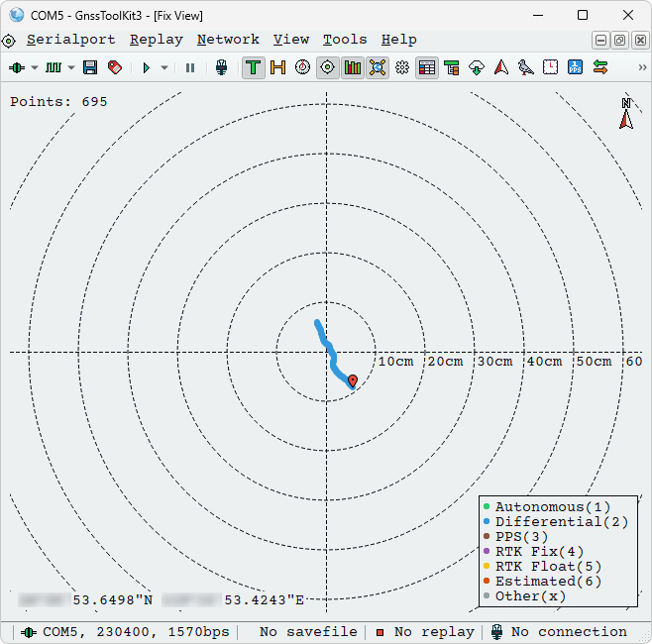
Task: Click the network connection plug icon
Action: pyautogui.click(x=221, y=67)
